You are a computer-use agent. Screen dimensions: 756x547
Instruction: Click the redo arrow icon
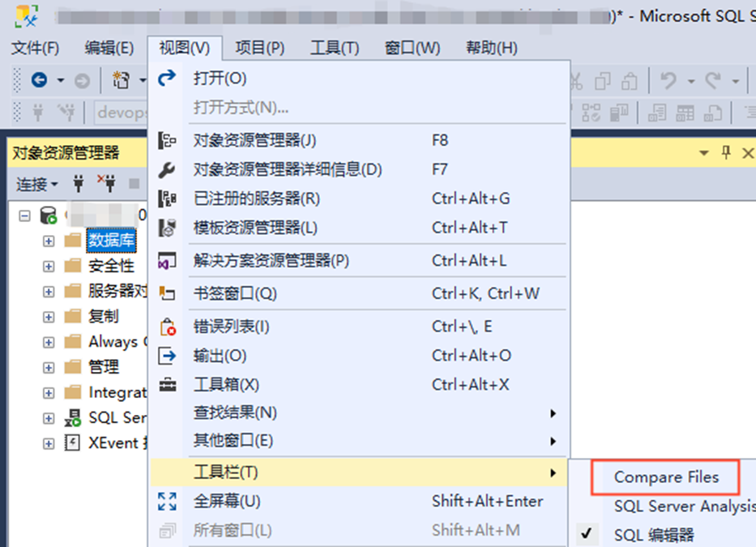pos(713,80)
